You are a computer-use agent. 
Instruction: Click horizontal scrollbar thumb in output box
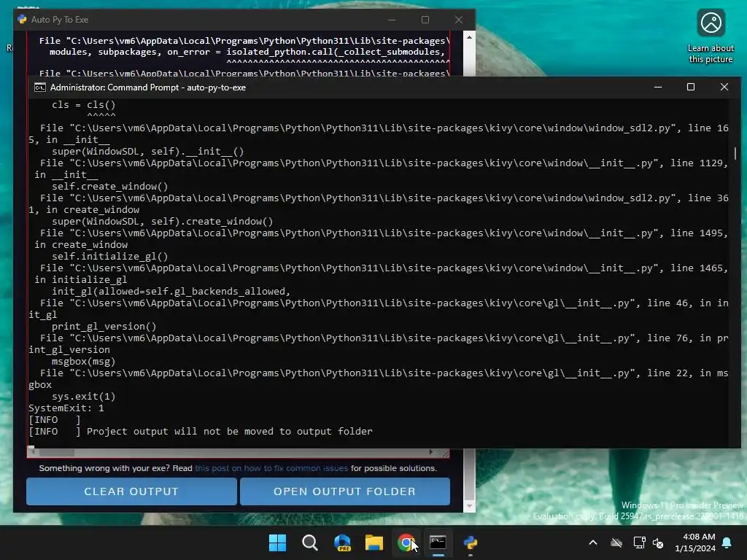pyautogui.click(x=56, y=452)
